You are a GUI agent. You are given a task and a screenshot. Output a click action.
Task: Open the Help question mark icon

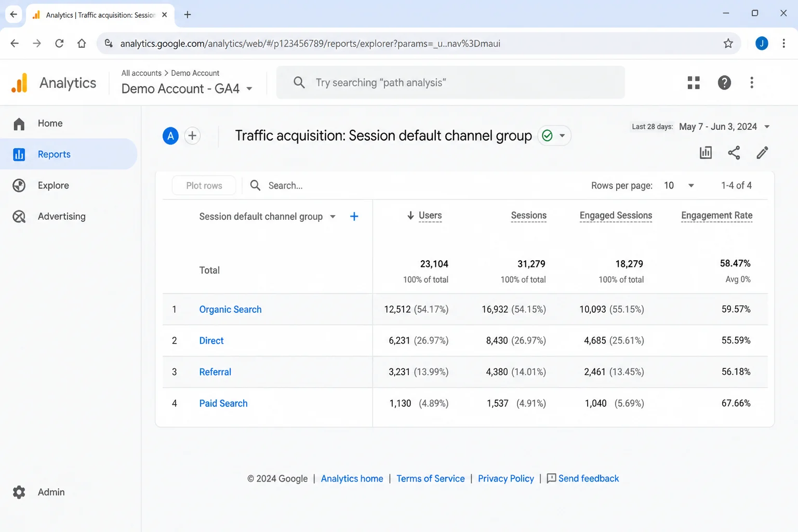724,83
